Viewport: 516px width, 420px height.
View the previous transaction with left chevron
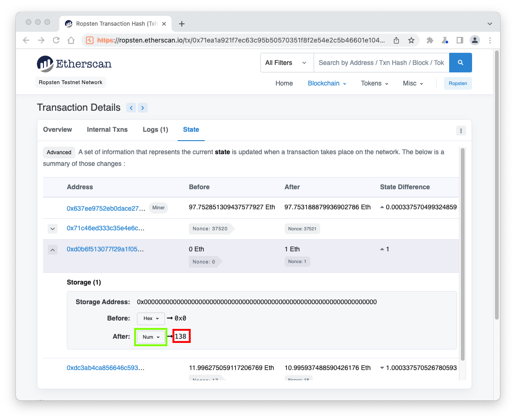[x=131, y=107]
